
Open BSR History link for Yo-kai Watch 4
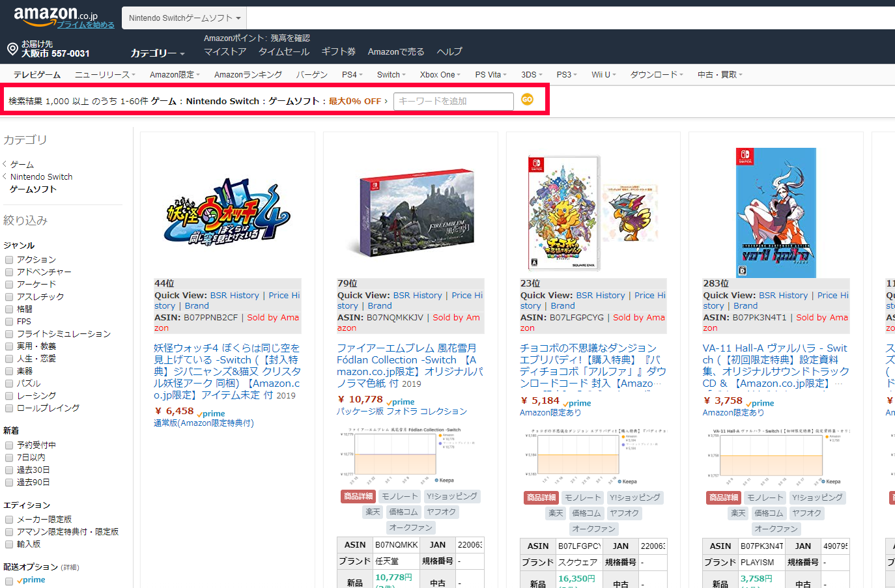[x=234, y=295]
